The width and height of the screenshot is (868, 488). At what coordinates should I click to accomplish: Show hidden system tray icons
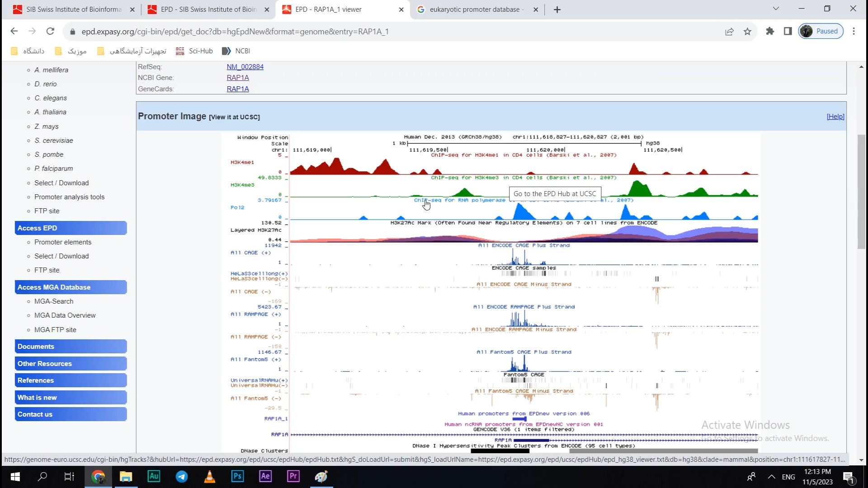(772, 477)
